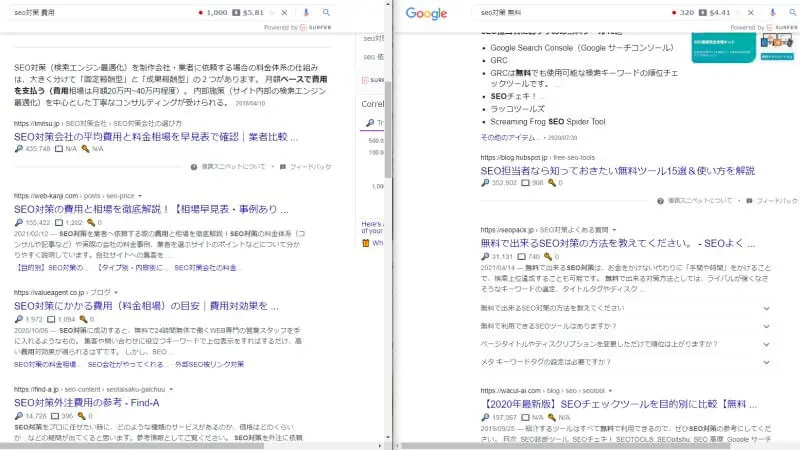Click into the 'seo対策 無料' search field
800x450 pixels.
pos(560,12)
